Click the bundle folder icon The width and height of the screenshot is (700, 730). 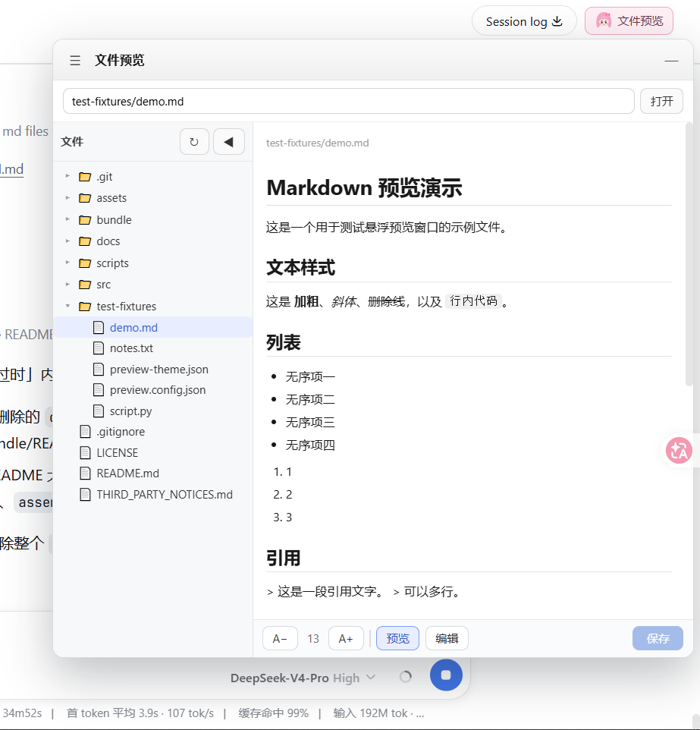[x=85, y=220]
